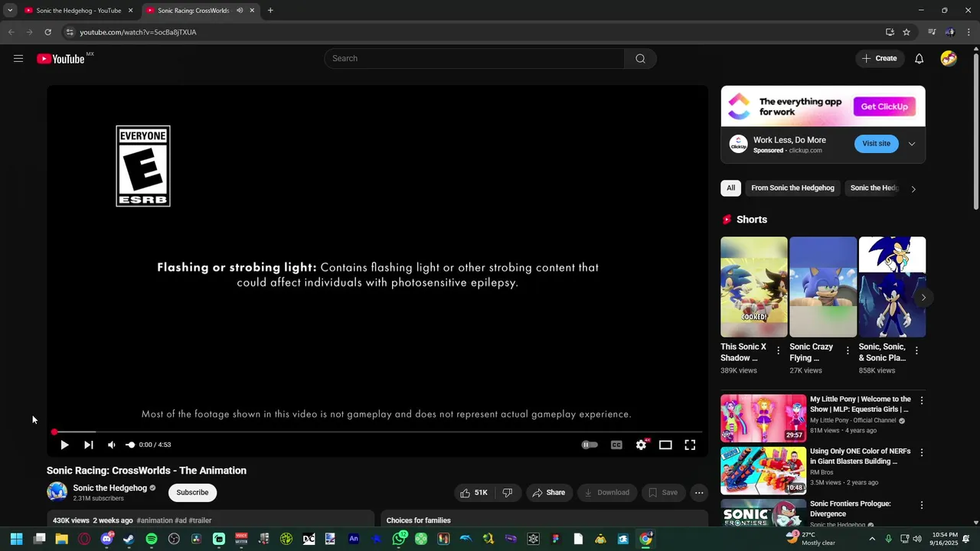This screenshot has width=980, height=551.
Task: Open This Sonic X Shadow short thumbnail
Action: click(x=753, y=287)
